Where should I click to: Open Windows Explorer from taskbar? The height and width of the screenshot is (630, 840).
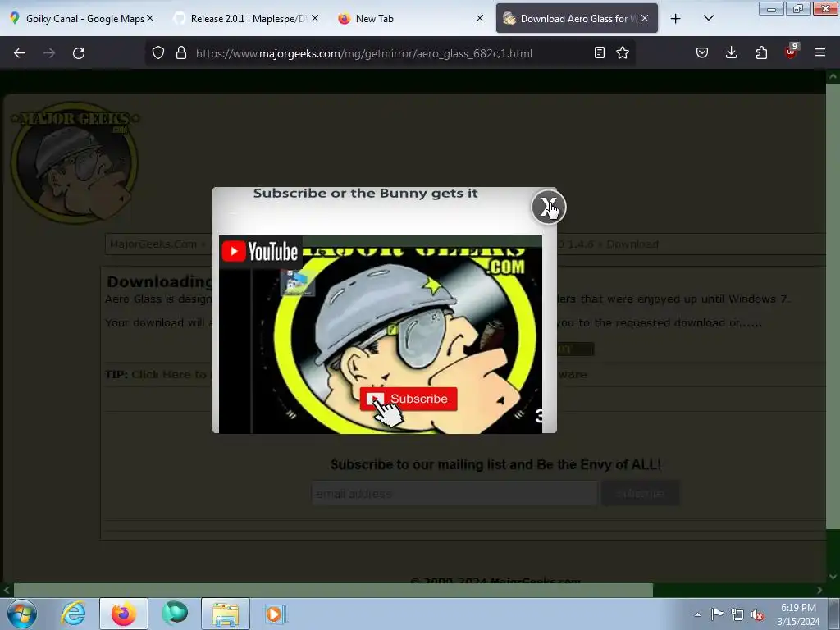coord(226,614)
